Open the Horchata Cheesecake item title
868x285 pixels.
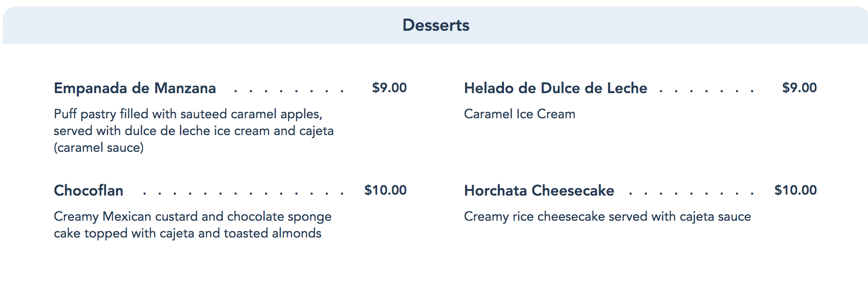(539, 190)
